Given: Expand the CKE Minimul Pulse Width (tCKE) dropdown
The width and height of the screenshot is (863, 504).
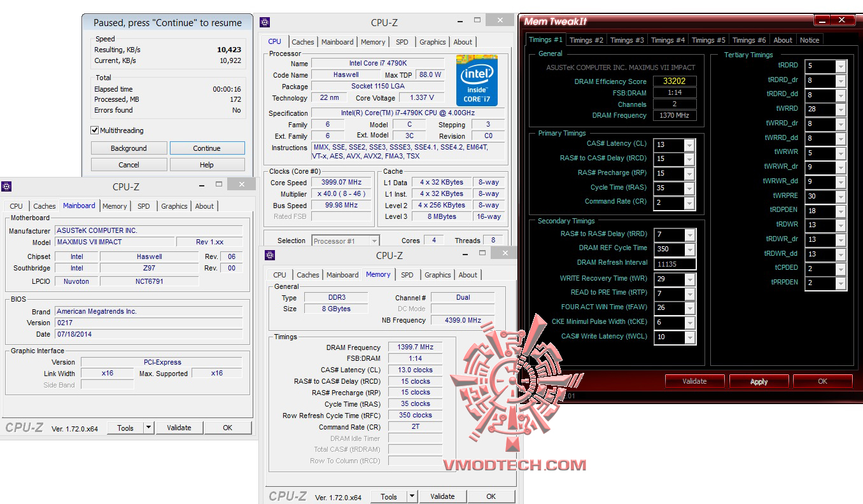Looking at the screenshot, I should [x=689, y=323].
